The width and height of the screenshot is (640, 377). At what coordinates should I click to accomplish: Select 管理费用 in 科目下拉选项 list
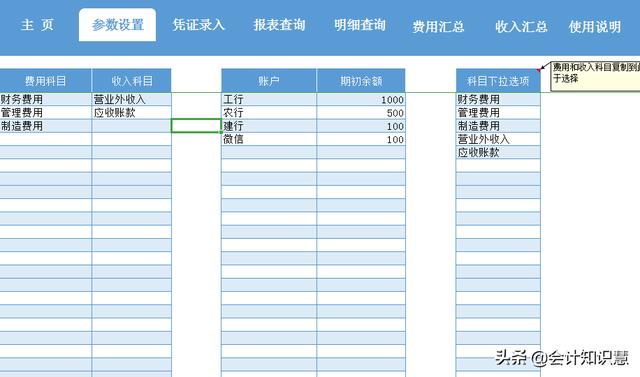pos(498,113)
